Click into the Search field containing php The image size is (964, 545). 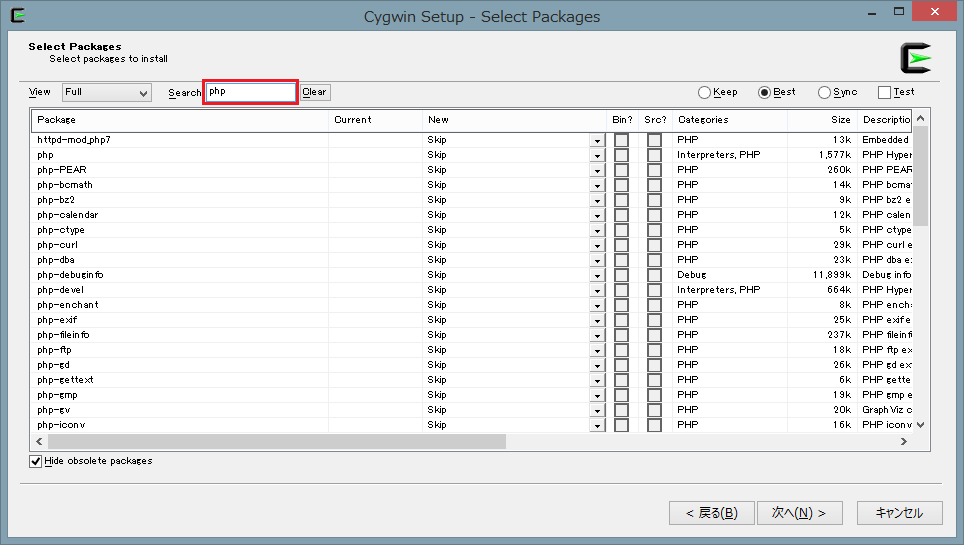pos(250,92)
